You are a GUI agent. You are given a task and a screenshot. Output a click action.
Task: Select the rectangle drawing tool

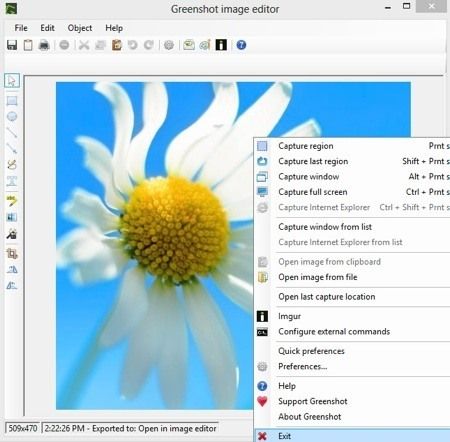click(x=12, y=101)
